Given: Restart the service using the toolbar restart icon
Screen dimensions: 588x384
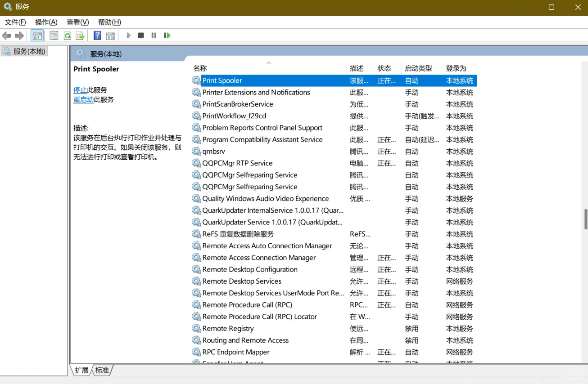Looking at the screenshot, I should pyautogui.click(x=167, y=36).
